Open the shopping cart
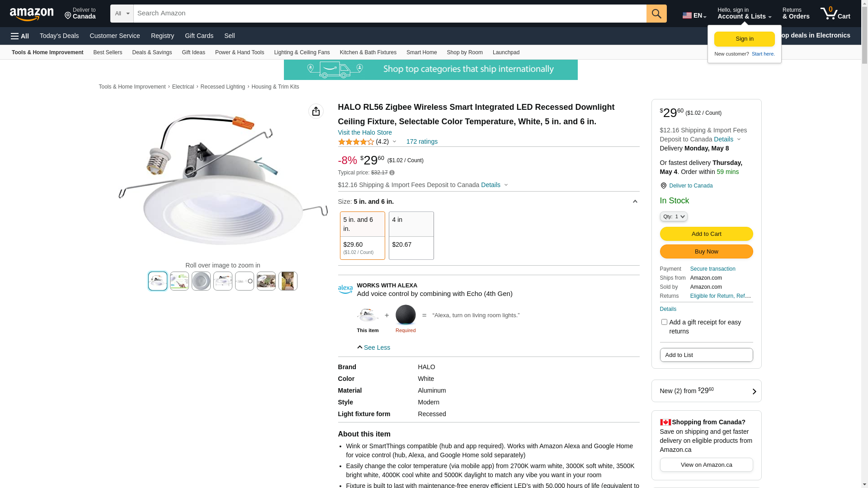The width and height of the screenshot is (868, 488). point(835,14)
